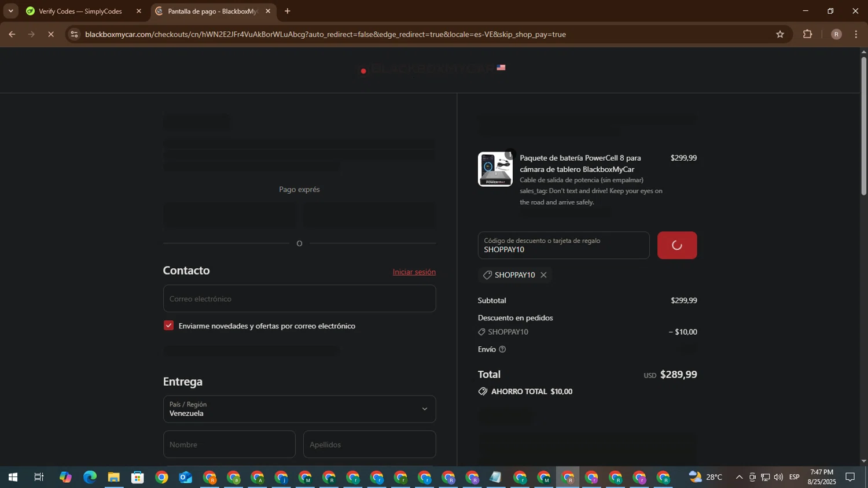Focus the discount code or gift card field

coord(564,245)
